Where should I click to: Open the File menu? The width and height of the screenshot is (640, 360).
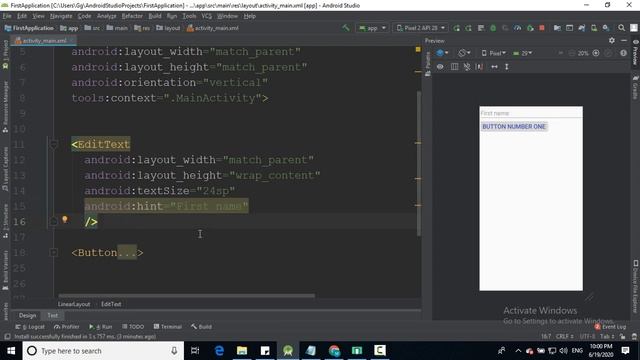coord(7,16)
